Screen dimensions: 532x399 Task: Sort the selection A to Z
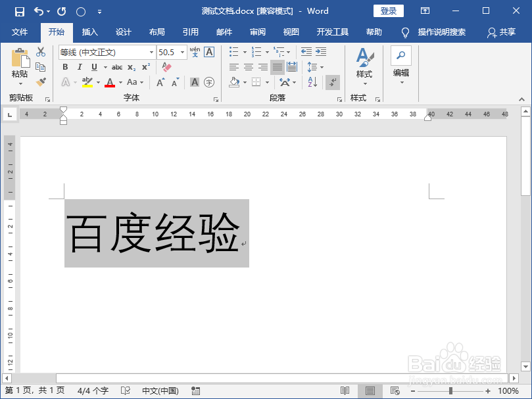click(312, 82)
